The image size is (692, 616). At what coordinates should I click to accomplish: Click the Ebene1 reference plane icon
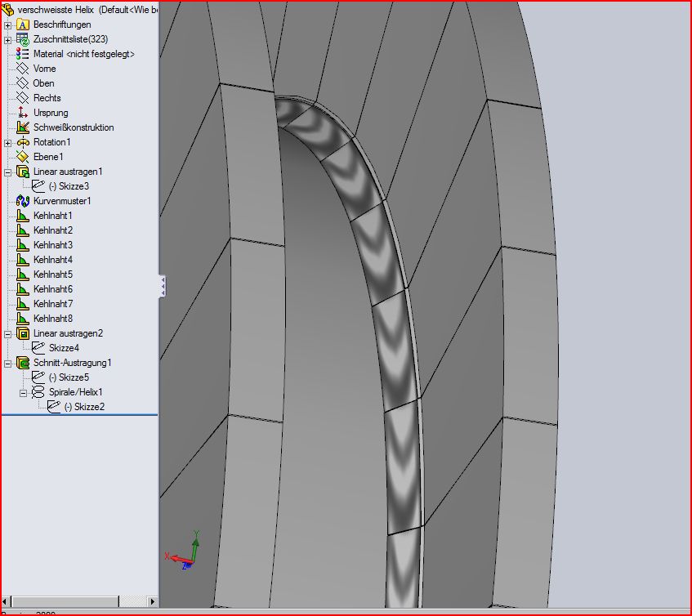click(23, 157)
